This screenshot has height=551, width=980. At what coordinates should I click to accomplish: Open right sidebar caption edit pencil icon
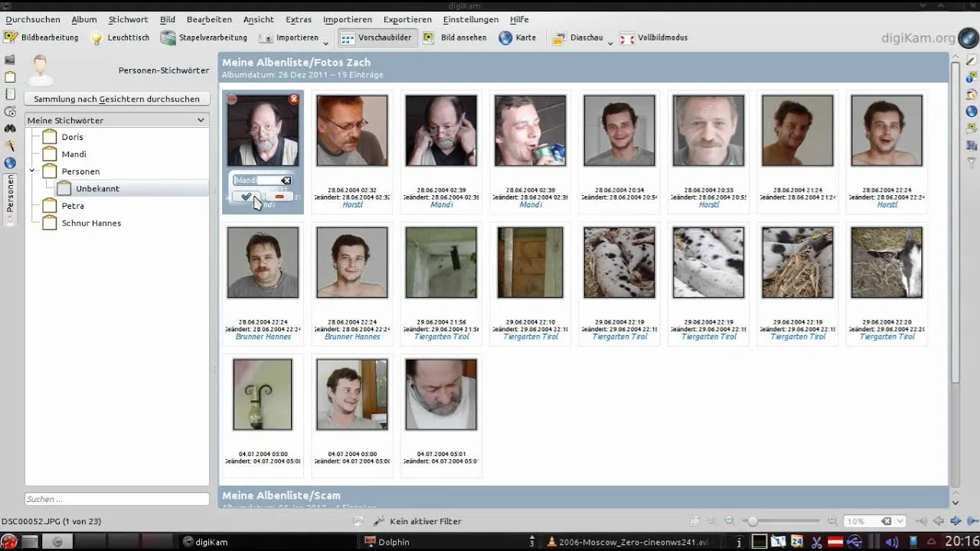[x=972, y=60]
